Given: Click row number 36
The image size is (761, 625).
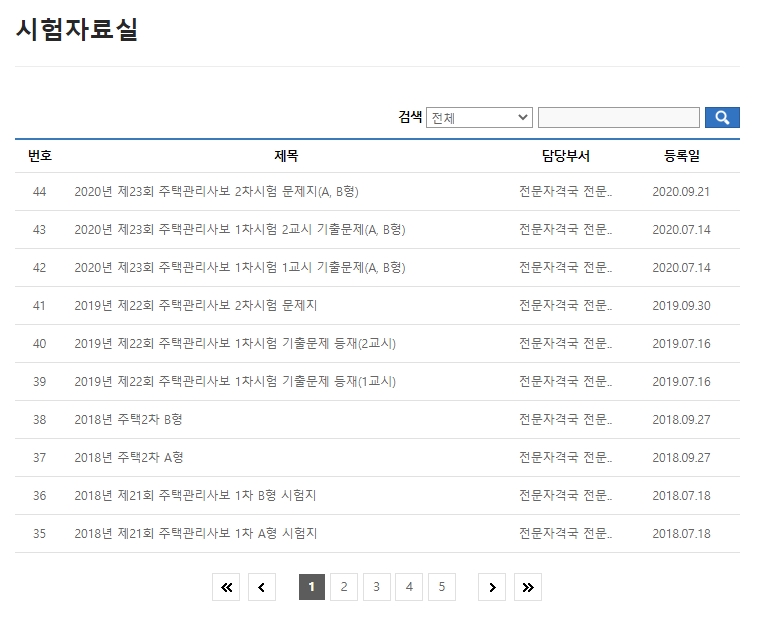Looking at the screenshot, I should click(x=39, y=496).
